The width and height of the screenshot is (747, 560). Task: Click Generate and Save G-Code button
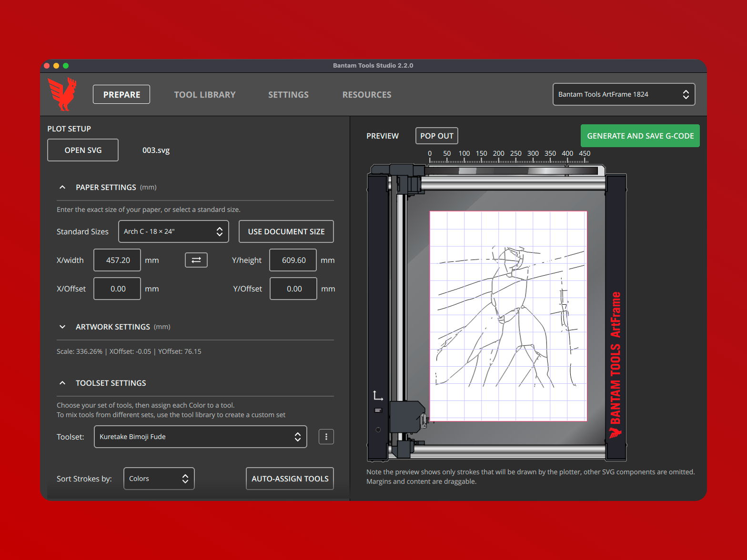[x=640, y=136]
